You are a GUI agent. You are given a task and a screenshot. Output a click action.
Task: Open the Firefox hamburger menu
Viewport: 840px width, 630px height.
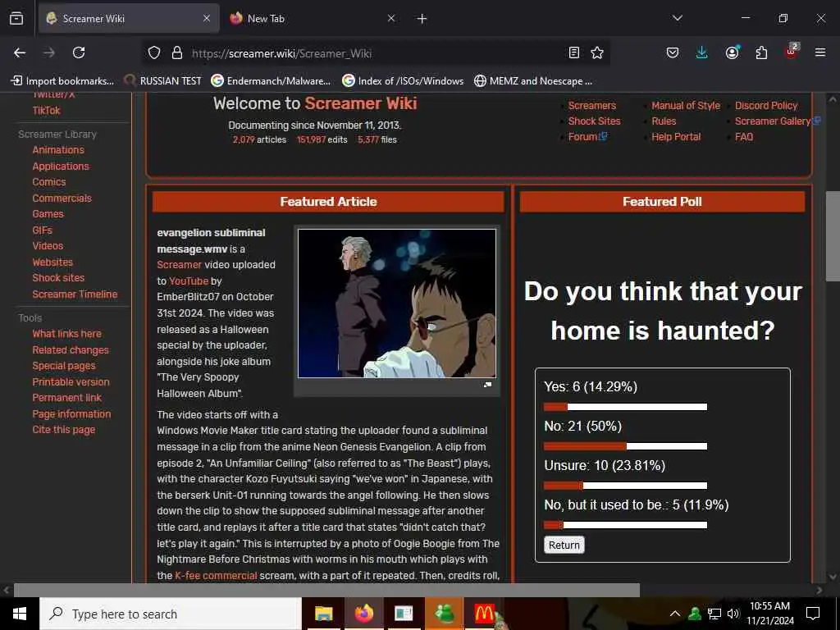point(819,52)
